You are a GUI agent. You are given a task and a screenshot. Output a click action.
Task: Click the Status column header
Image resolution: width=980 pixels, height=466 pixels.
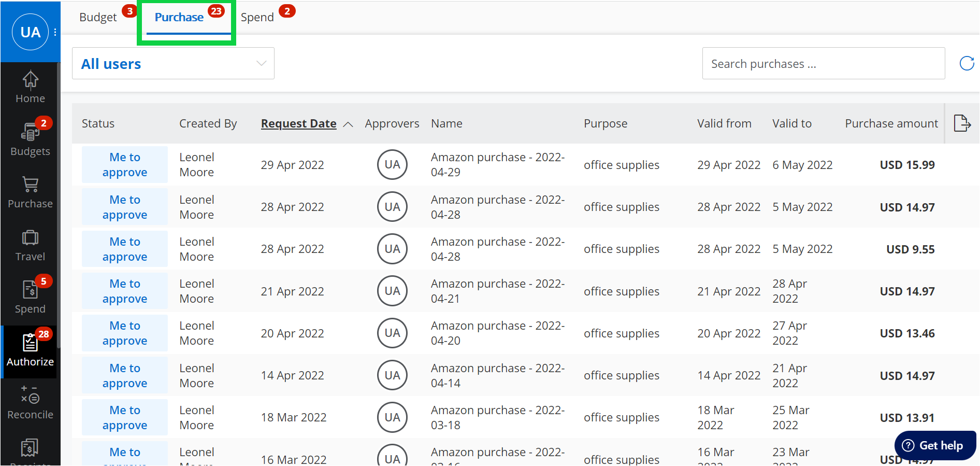(x=98, y=123)
